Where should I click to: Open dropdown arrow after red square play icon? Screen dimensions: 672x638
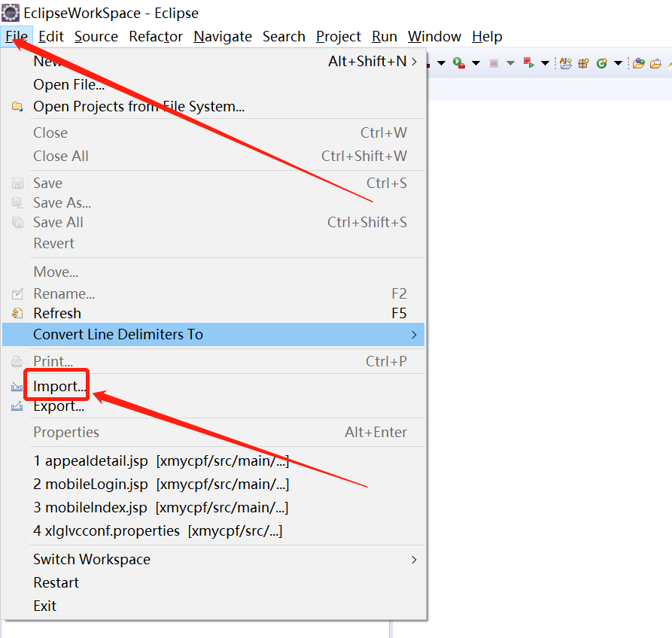(x=545, y=63)
